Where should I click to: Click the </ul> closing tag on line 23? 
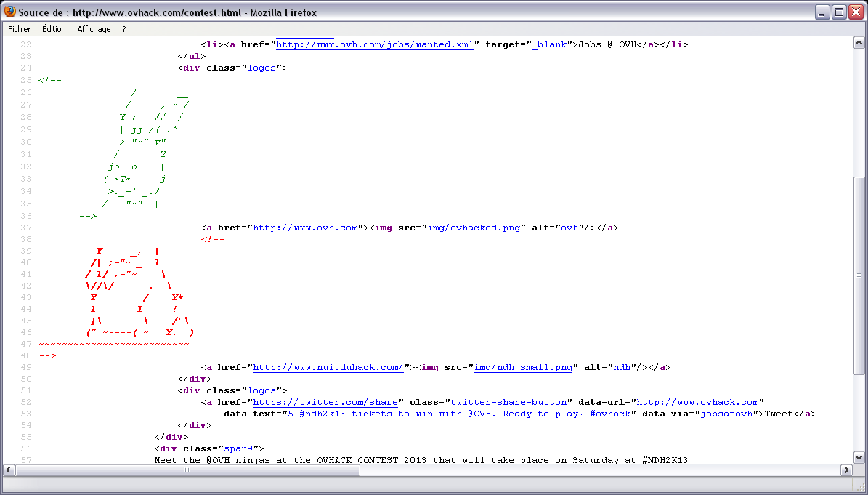tap(192, 56)
